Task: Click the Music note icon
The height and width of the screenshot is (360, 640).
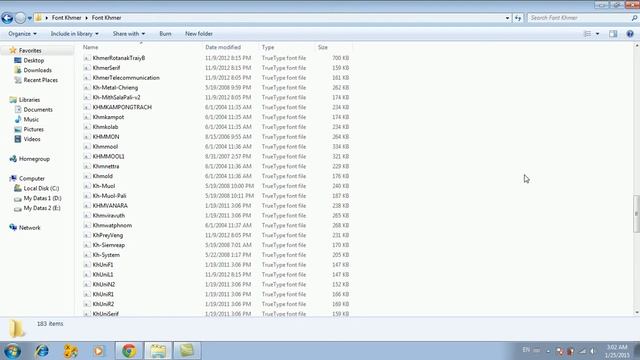Action: [18, 119]
